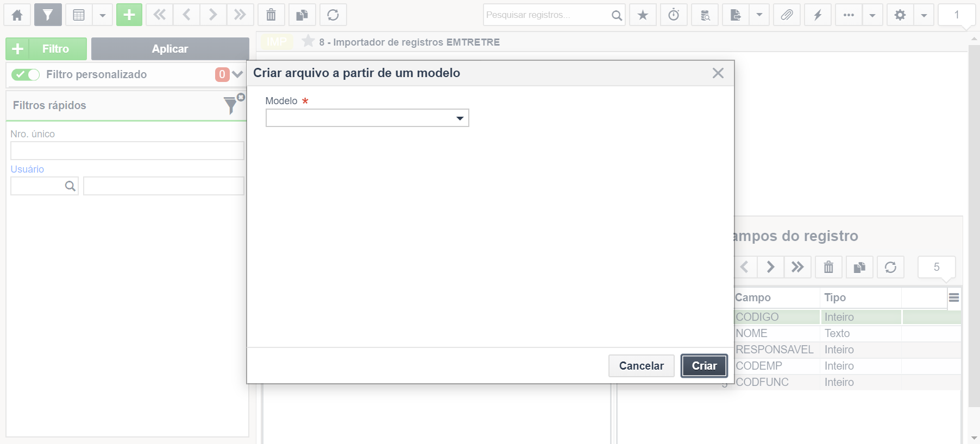
Task: Add a new record with green plus
Action: pos(129,15)
